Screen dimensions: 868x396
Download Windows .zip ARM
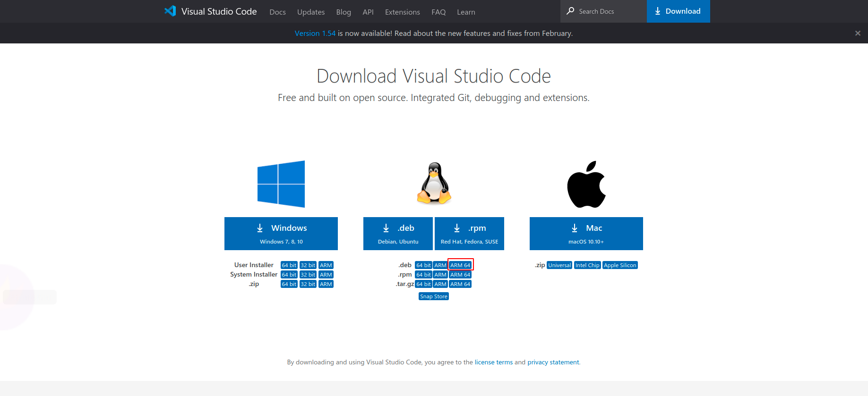click(326, 284)
